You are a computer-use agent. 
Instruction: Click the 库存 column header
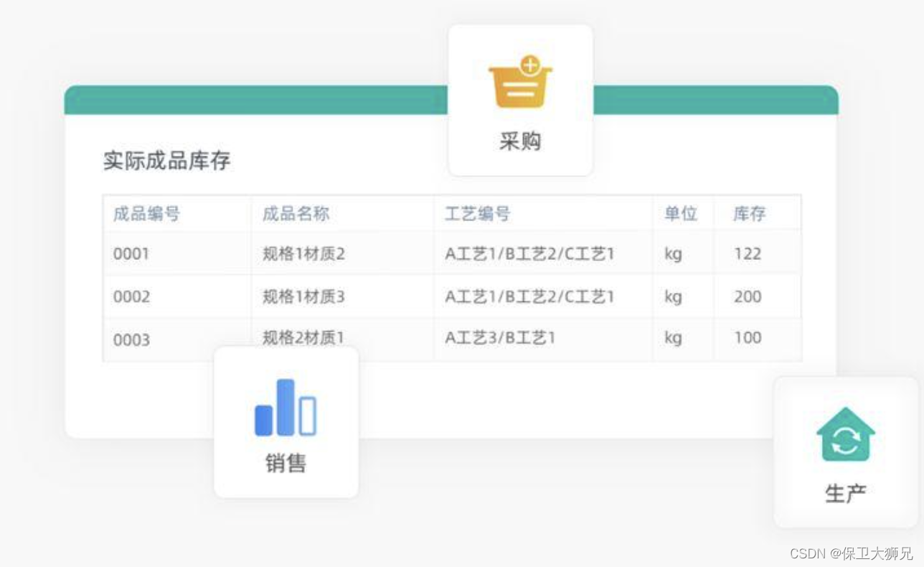pyautogui.click(x=749, y=214)
